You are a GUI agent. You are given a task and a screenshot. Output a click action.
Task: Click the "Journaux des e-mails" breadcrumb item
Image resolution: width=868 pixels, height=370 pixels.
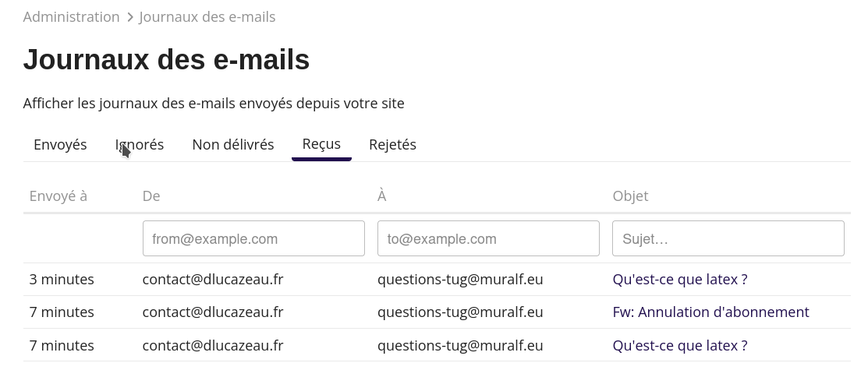pos(207,17)
